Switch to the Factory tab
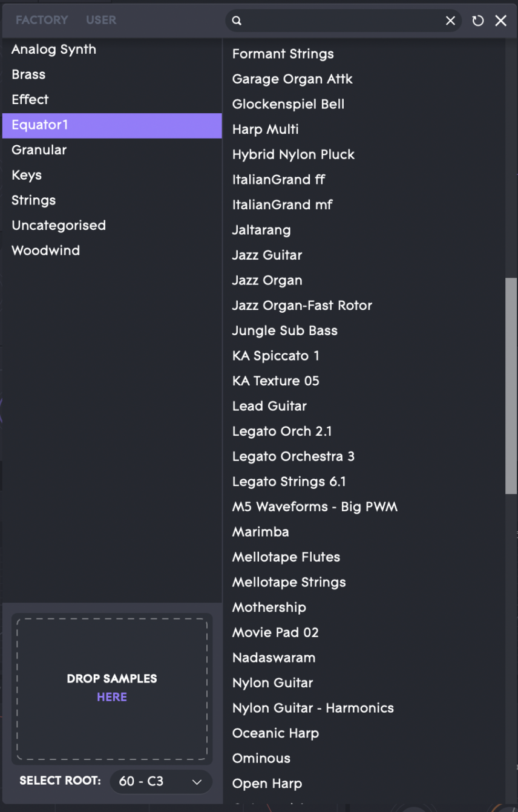The width and height of the screenshot is (518, 812). point(42,20)
